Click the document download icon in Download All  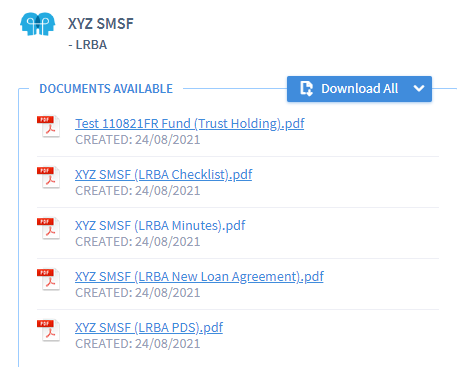[306, 89]
